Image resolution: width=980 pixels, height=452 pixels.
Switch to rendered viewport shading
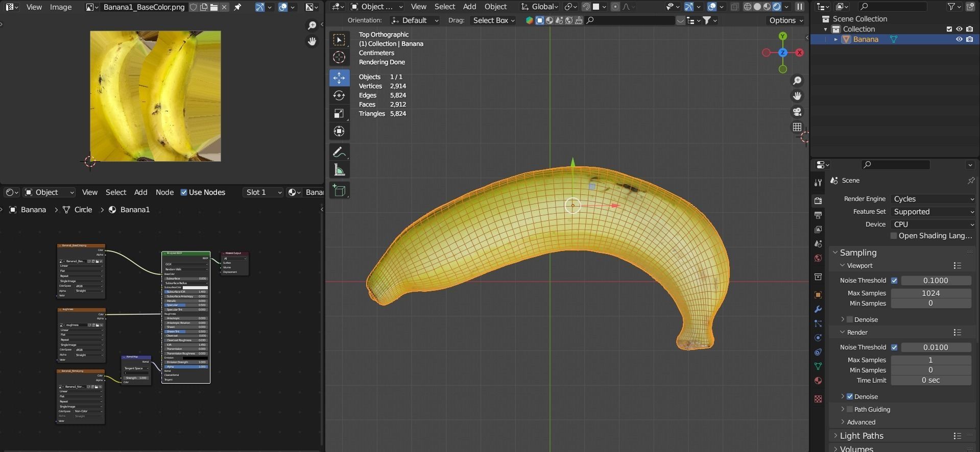click(x=777, y=7)
